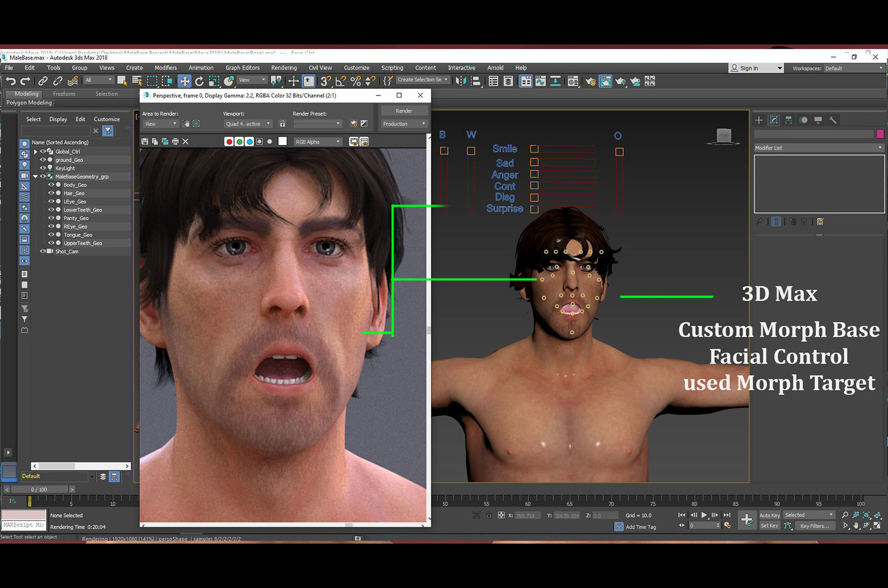This screenshot has width=888, height=588.
Task: Click the Smile morph slider control
Action: (x=534, y=149)
